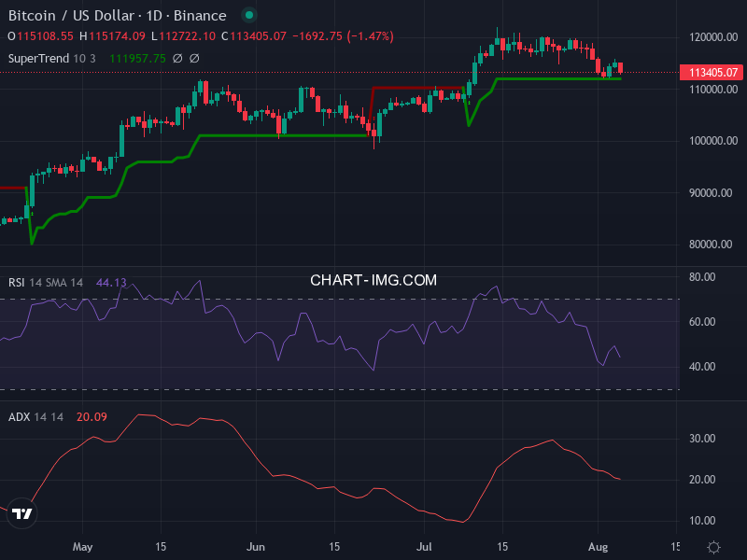Click high price 115174.09
The width and height of the screenshot is (747, 560).
pyautogui.click(x=117, y=36)
